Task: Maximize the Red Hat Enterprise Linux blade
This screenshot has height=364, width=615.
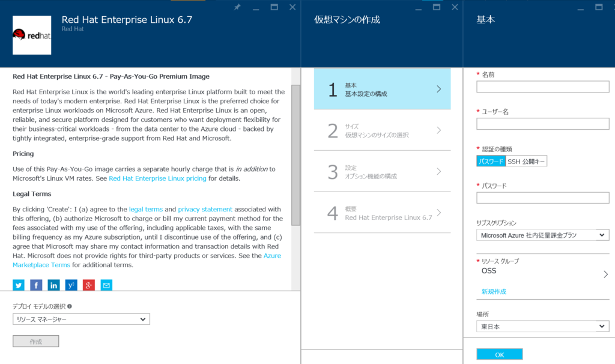Action: (x=274, y=7)
